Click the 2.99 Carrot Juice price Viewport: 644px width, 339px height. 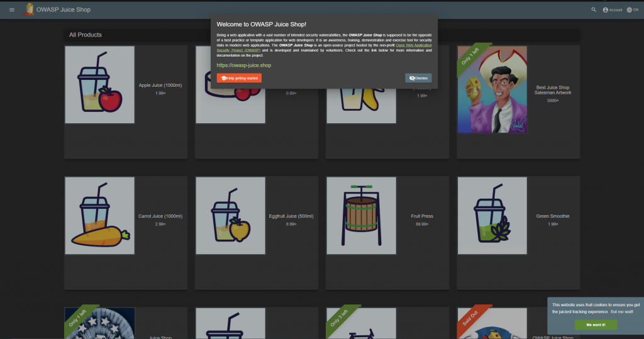point(160,225)
